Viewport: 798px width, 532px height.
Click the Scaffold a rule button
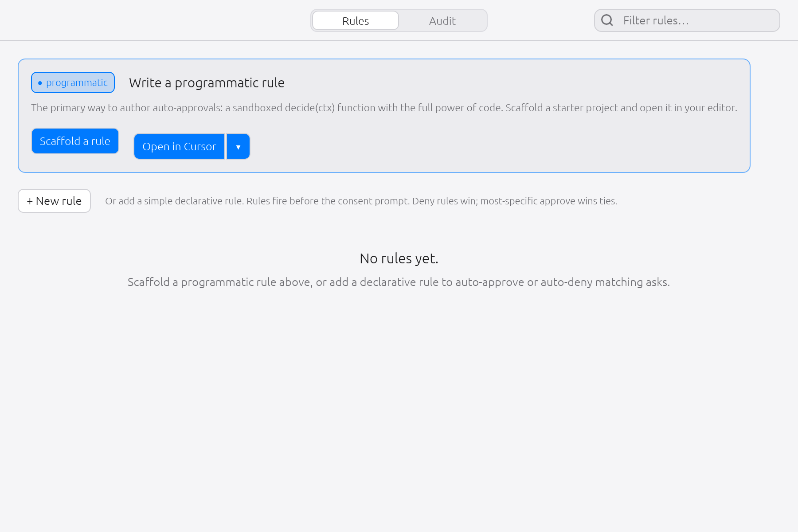(75, 141)
